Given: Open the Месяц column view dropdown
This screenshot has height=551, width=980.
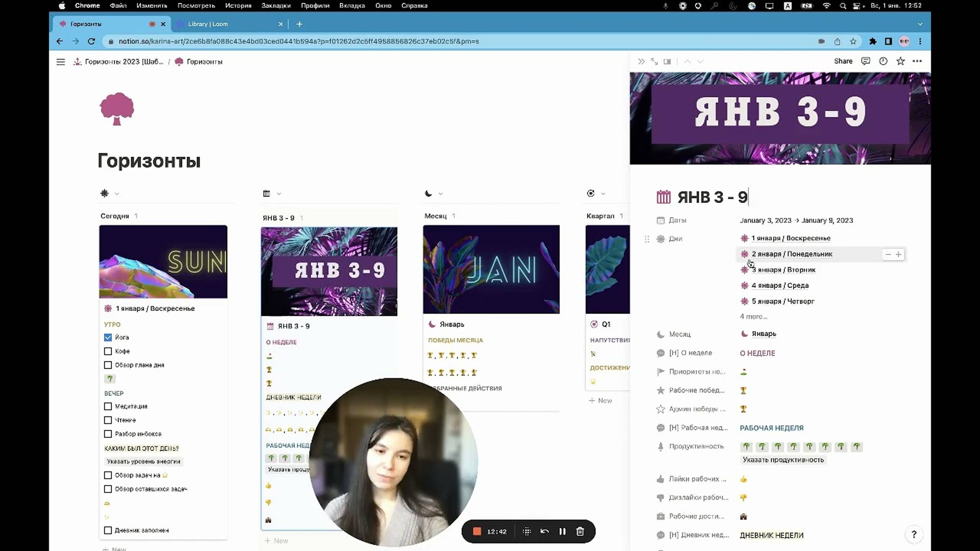Looking at the screenshot, I should coord(440,193).
